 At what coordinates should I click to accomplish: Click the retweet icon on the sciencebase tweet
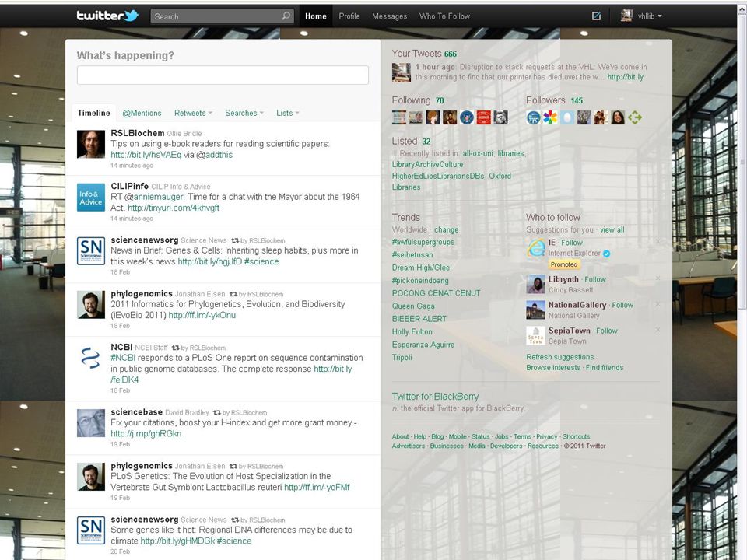coord(217,412)
